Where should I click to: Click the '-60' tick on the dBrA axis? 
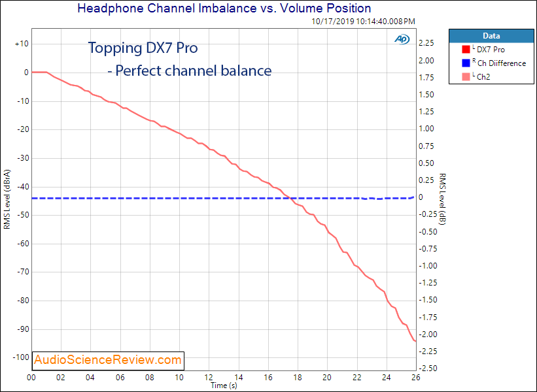pos(23,244)
